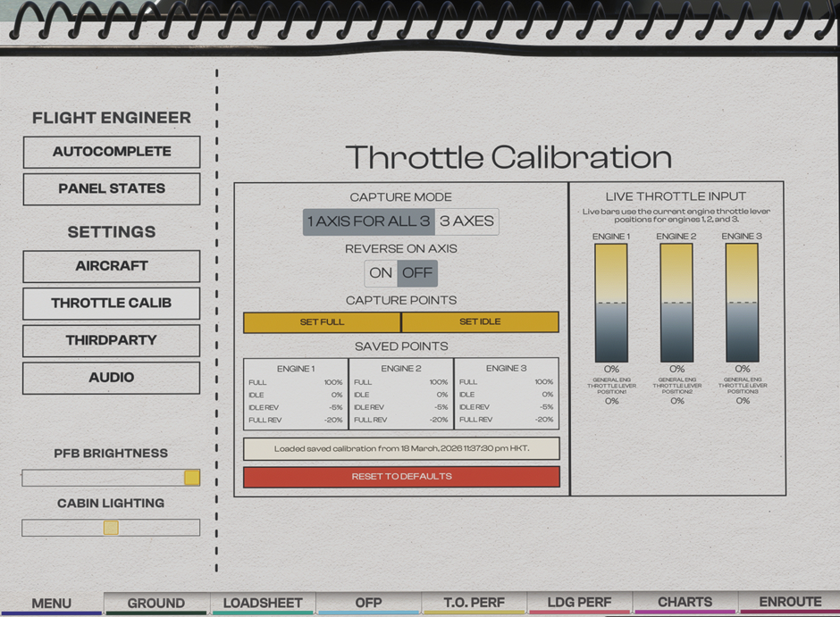Image resolution: width=840 pixels, height=617 pixels.
Task: Select the Throttle Calib settings page
Action: point(112,304)
